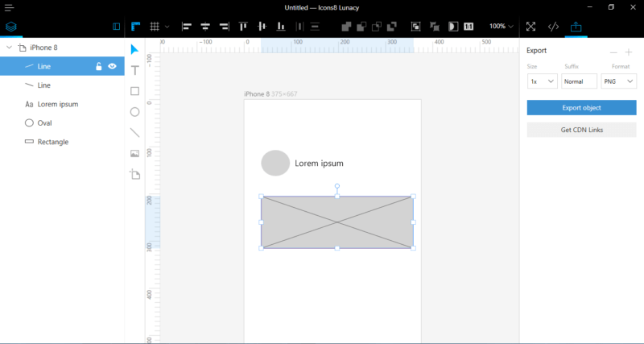
Task: Open the code view panel icon
Action: click(553, 27)
